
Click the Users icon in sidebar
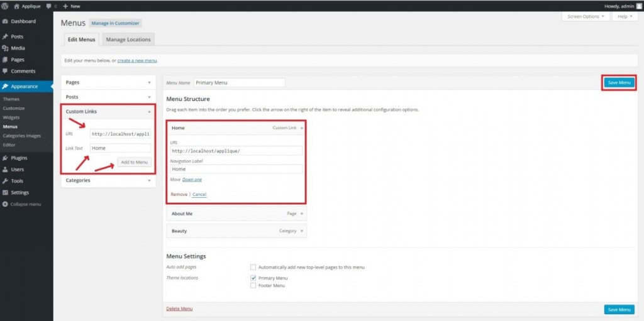tap(5, 170)
